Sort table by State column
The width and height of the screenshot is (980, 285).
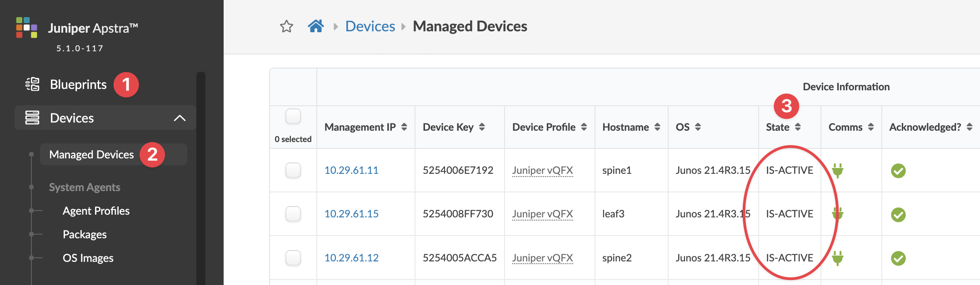[798, 127]
